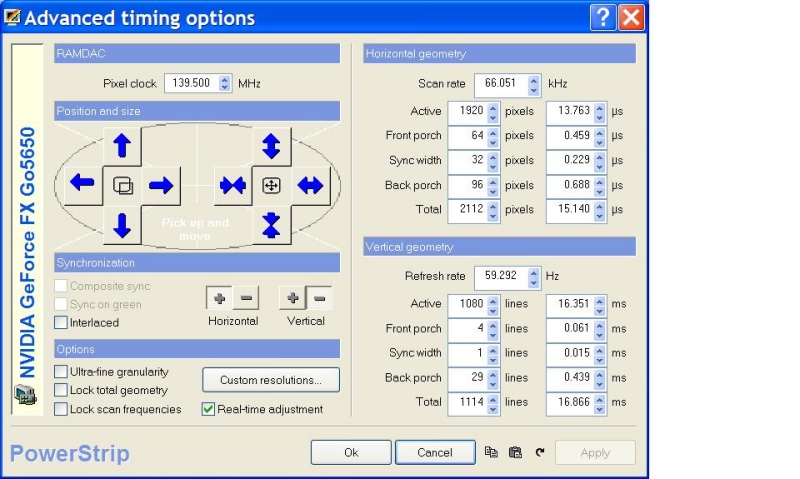
Task: Check Lock total geometry
Action: click(x=61, y=390)
